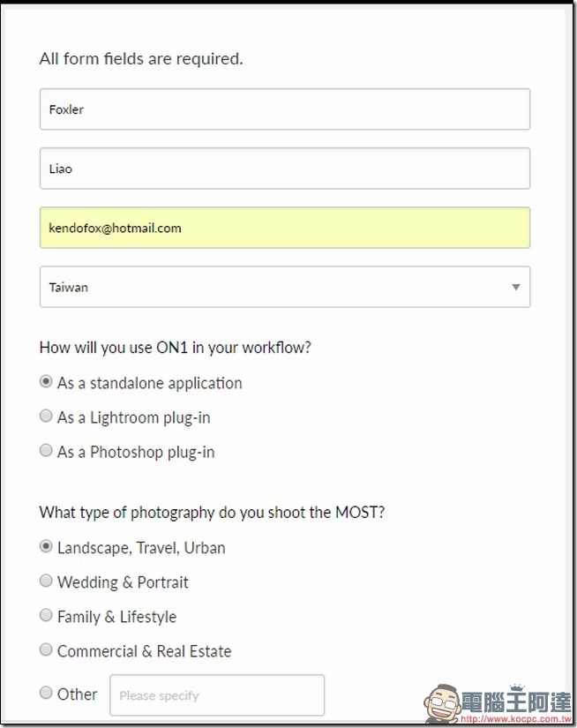Screen dimensions: 577x728
Task: Click the last name field containing Liao
Action: coord(285,168)
